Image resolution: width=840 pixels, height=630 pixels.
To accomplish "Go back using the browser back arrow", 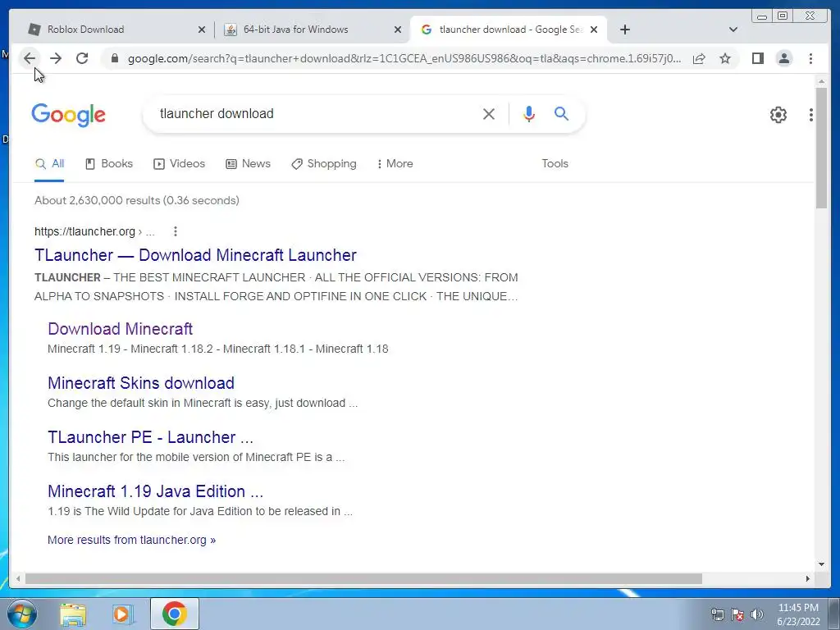I will point(30,58).
